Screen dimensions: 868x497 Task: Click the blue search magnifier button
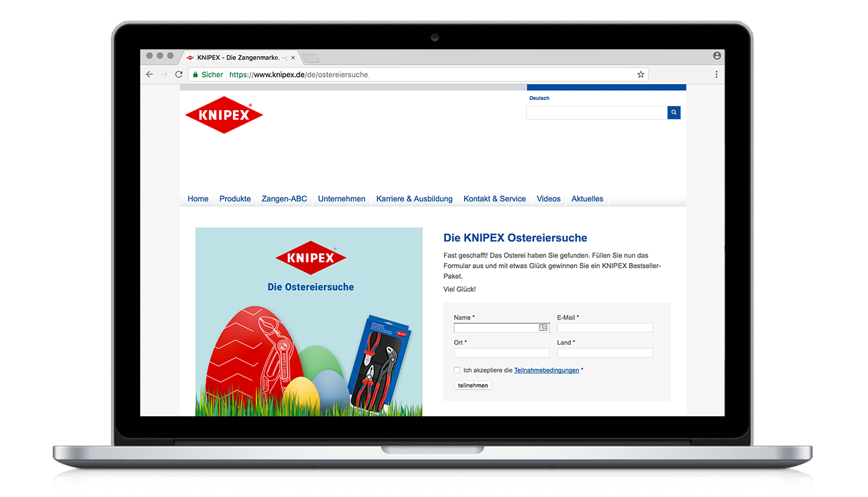tap(674, 113)
